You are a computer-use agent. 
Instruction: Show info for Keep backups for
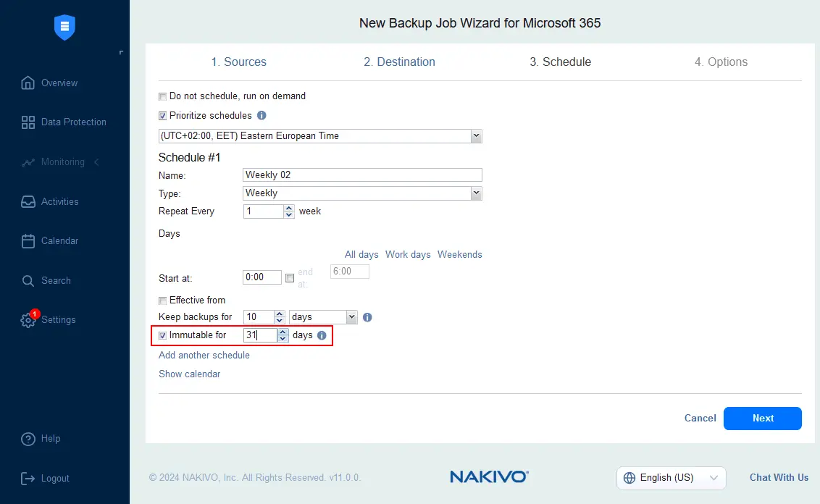point(367,317)
